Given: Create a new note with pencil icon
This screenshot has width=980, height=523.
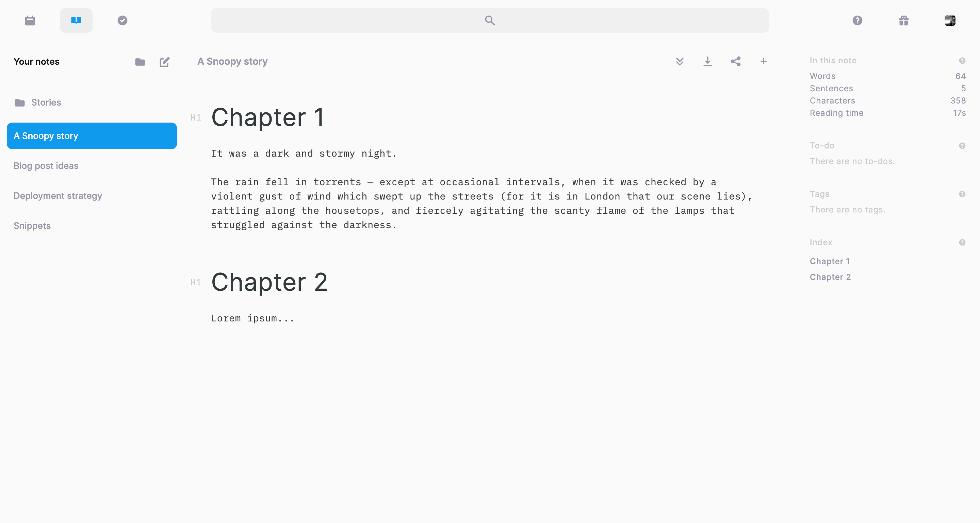Looking at the screenshot, I should 164,62.
